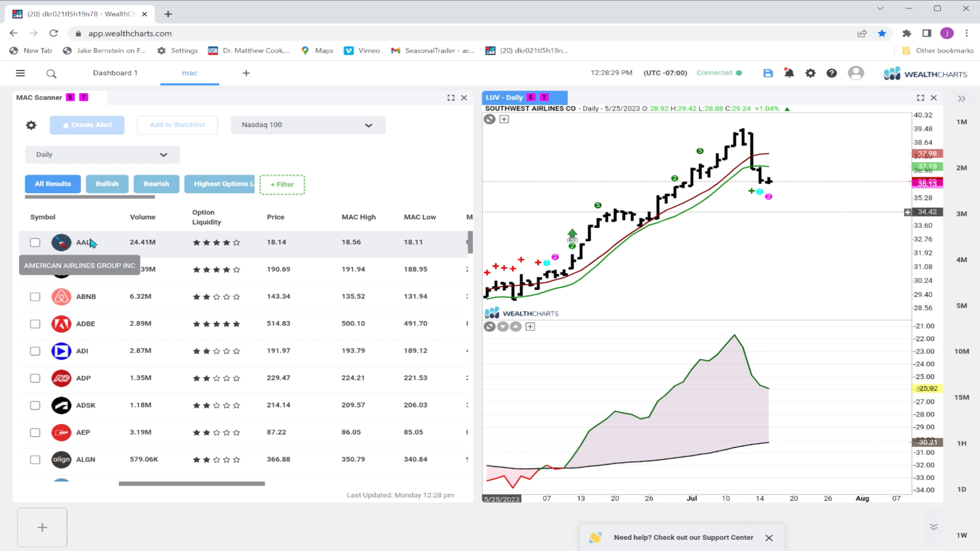Click the ADBE Adobe logo

click(61, 323)
